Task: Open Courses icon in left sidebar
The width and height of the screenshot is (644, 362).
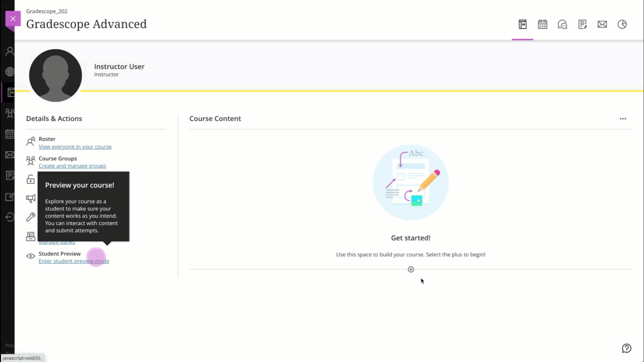Action: [x=11, y=93]
